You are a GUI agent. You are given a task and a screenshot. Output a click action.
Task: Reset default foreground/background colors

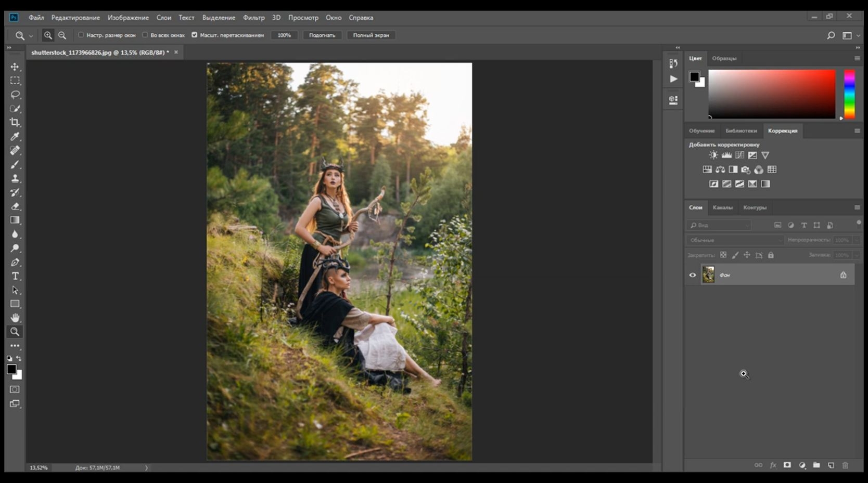pyautogui.click(x=9, y=359)
